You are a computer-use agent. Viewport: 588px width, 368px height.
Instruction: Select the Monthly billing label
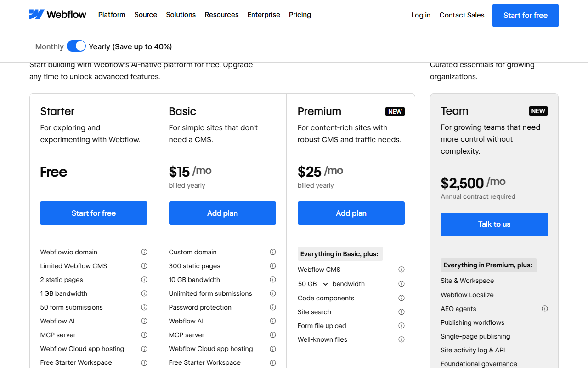point(50,46)
